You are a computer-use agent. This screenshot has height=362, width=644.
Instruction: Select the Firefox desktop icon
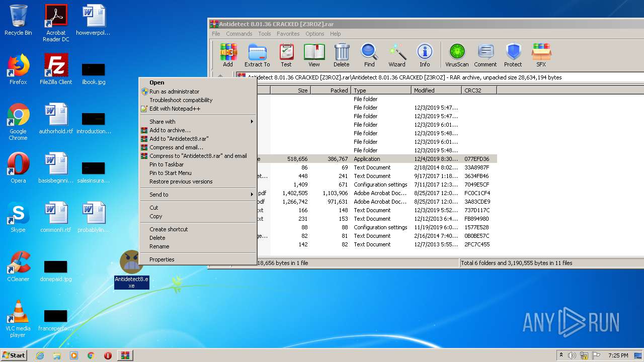tap(18, 69)
